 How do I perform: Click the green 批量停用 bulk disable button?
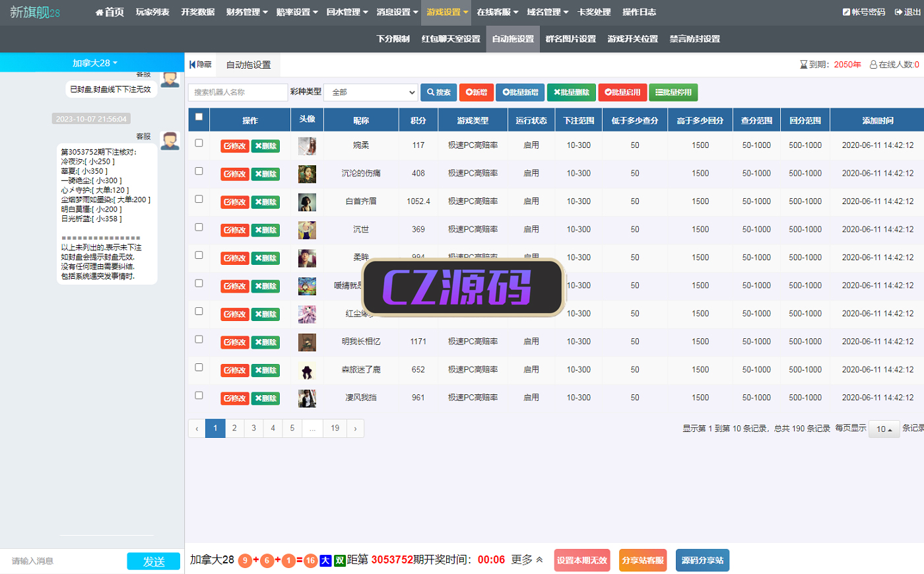point(673,92)
